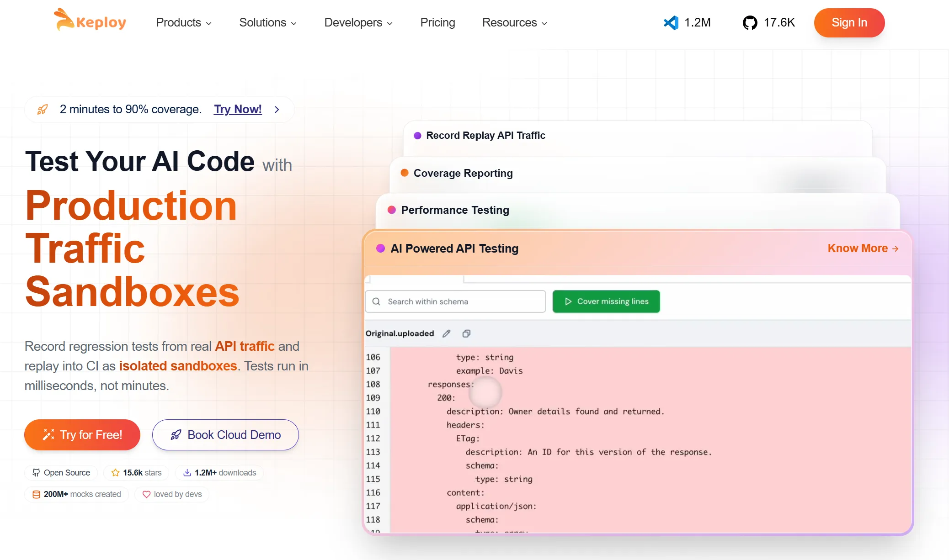949x560 pixels.
Task: Select the Record Replay API Traffic card
Action: tap(638, 138)
